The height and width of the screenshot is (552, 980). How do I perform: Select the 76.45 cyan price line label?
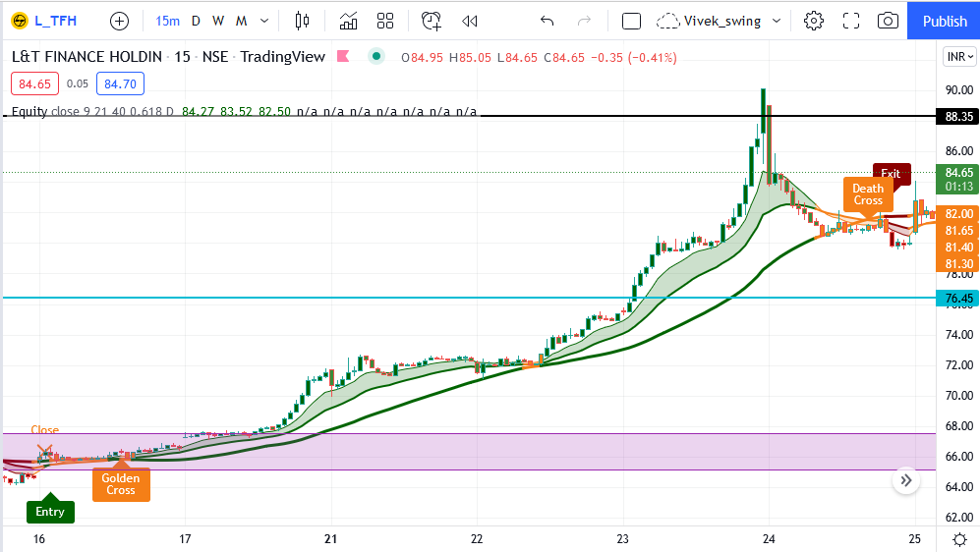point(957,298)
